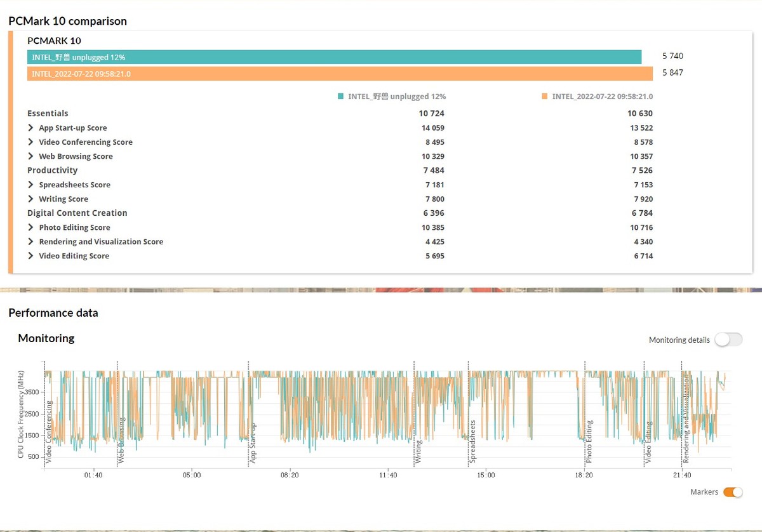
Task: Click the orange square in the column header legend
Action: click(x=545, y=96)
